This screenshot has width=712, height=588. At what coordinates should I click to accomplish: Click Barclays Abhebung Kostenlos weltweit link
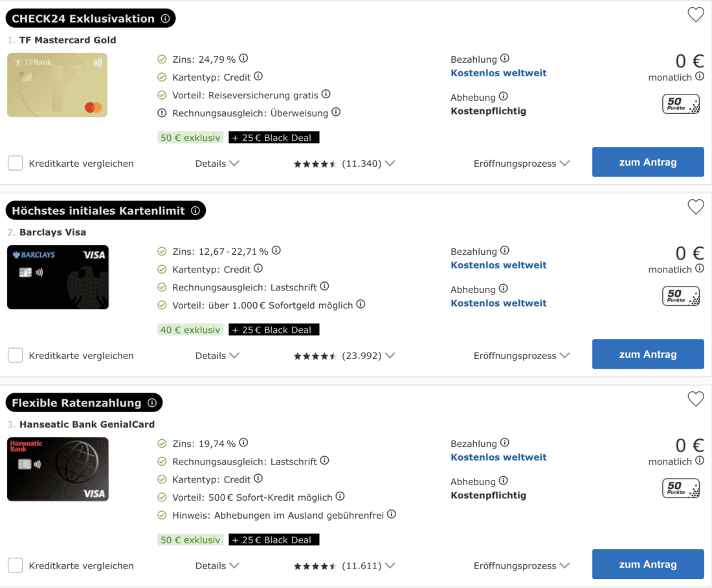498,303
